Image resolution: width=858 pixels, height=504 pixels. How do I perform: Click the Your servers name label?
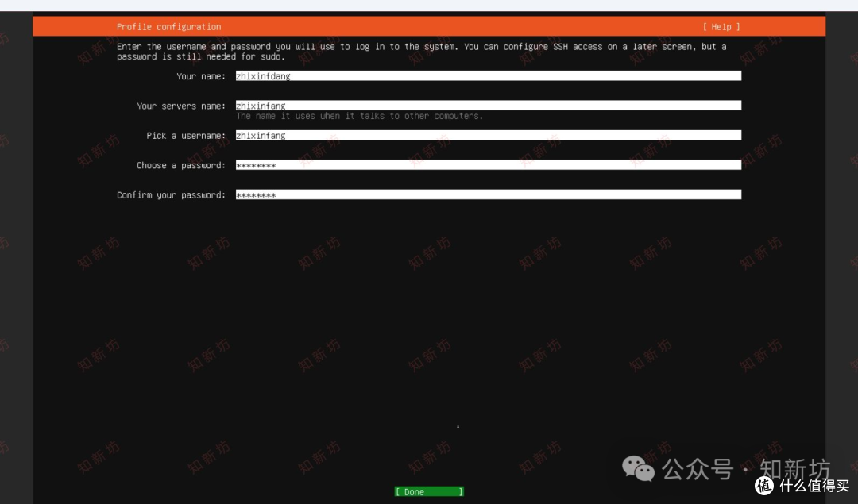181,106
